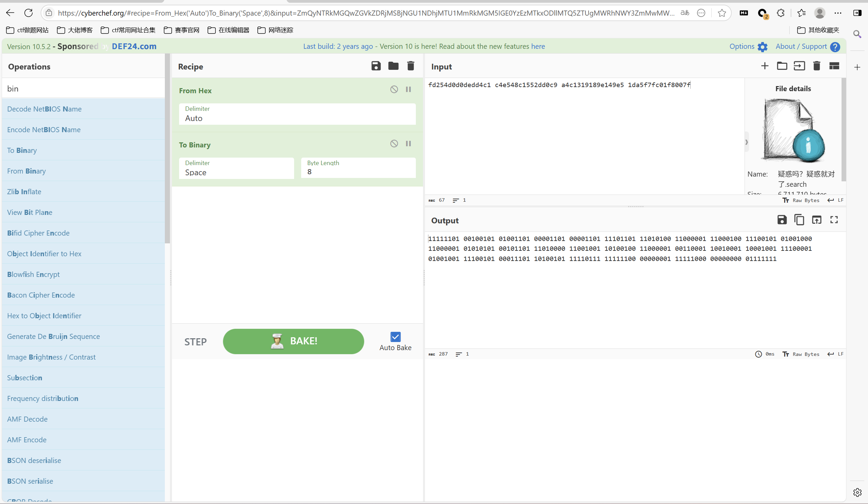
Task: Open file as input icon
Action: point(799,66)
